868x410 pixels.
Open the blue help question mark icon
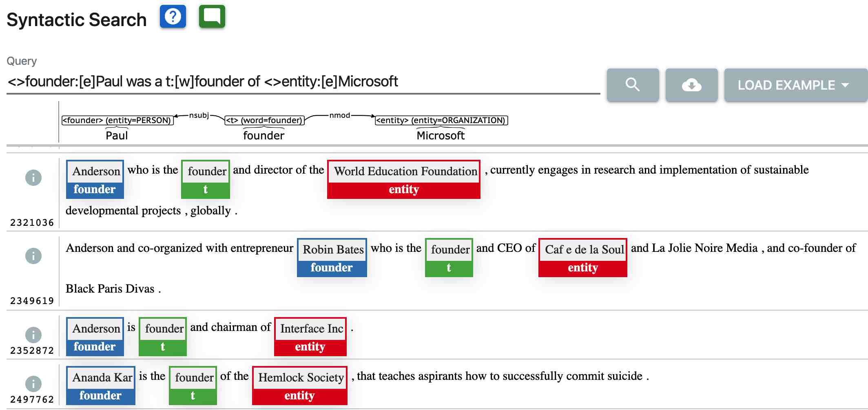click(x=173, y=17)
